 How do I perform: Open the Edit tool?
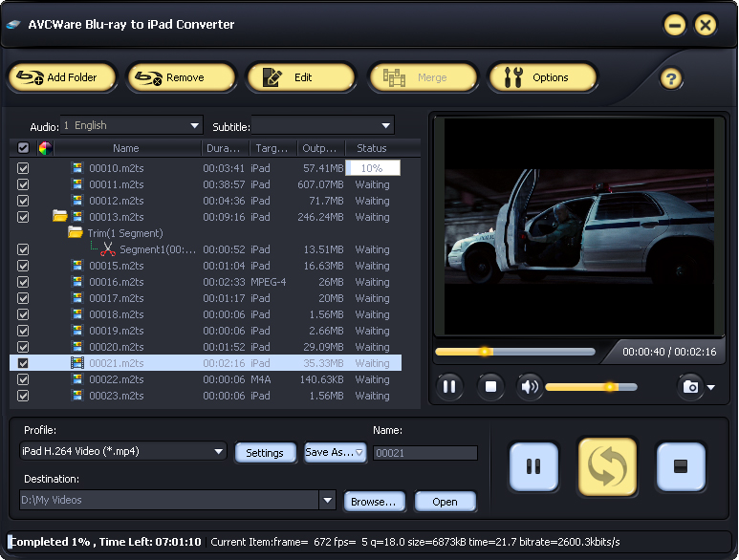pos(301,77)
